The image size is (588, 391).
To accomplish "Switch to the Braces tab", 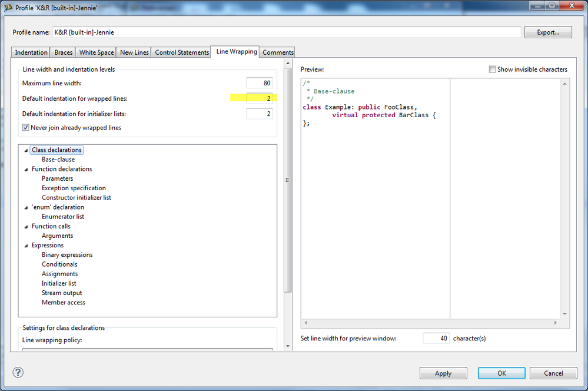I will point(63,52).
